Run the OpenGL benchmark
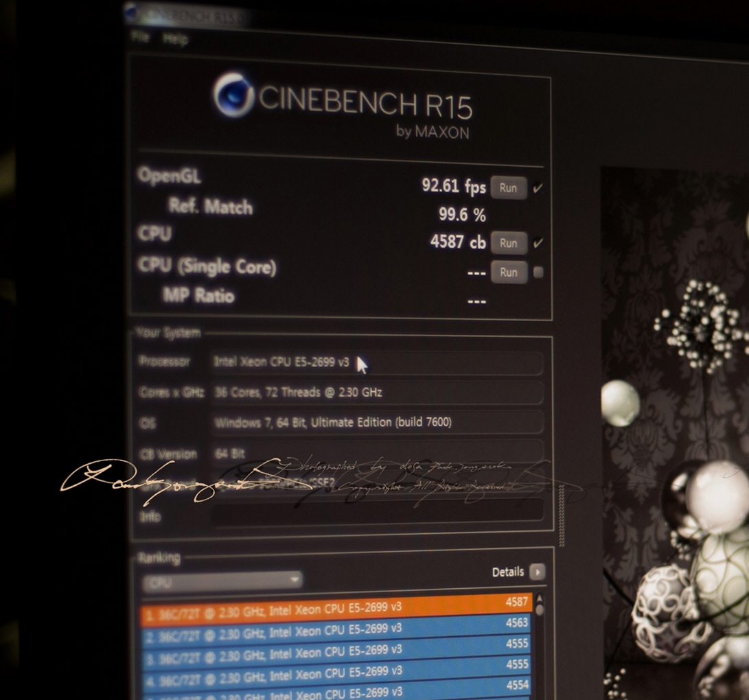 click(508, 187)
